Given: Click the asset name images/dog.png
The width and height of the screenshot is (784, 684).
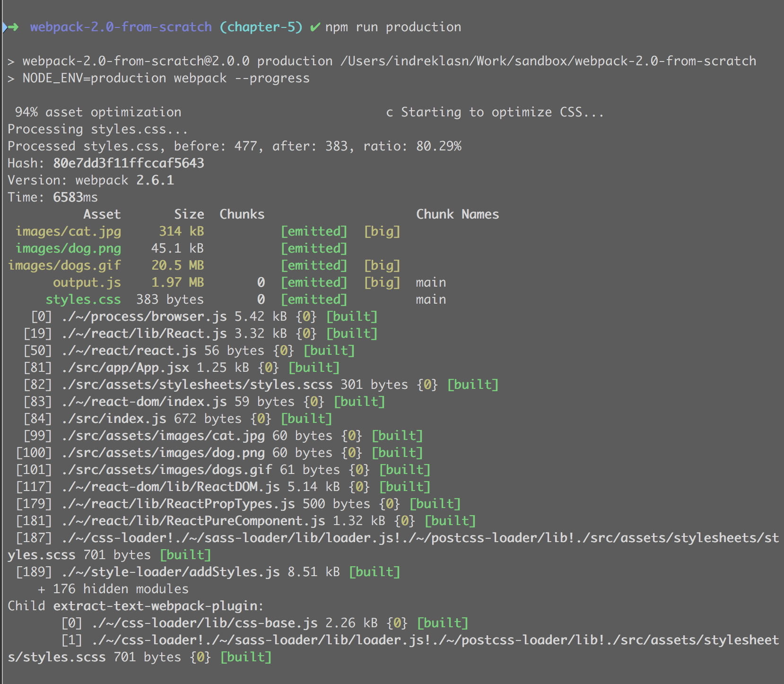Looking at the screenshot, I should [68, 248].
